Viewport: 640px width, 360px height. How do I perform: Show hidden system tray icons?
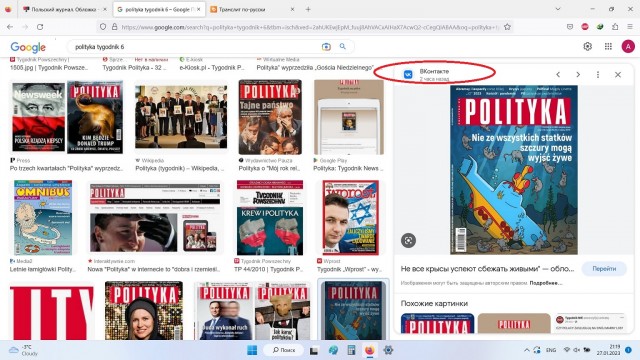(x=527, y=350)
